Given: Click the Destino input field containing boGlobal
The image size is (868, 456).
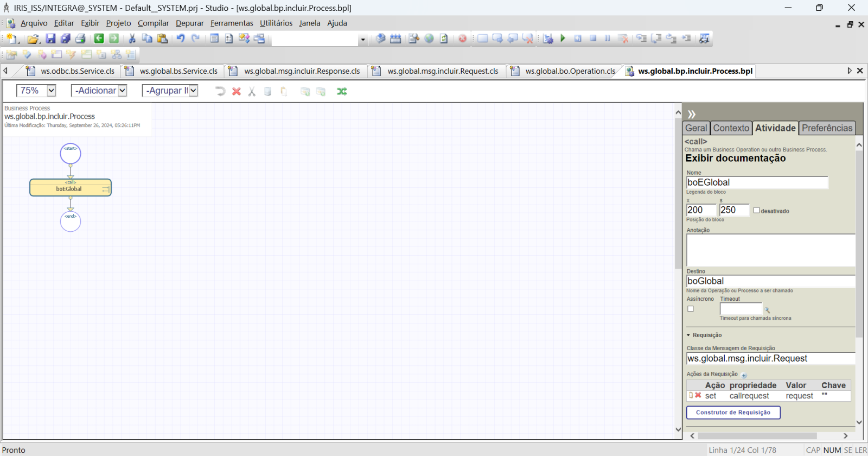Looking at the screenshot, I should click(770, 281).
